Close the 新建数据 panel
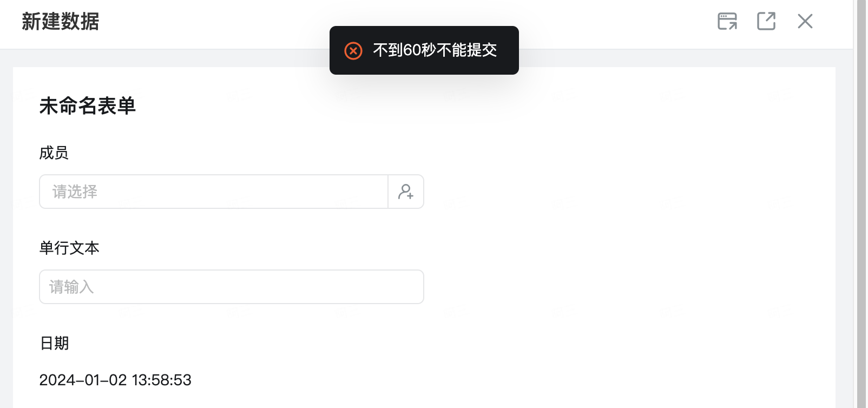Viewport: 868px width, 408px height. (x=805, y=21)
